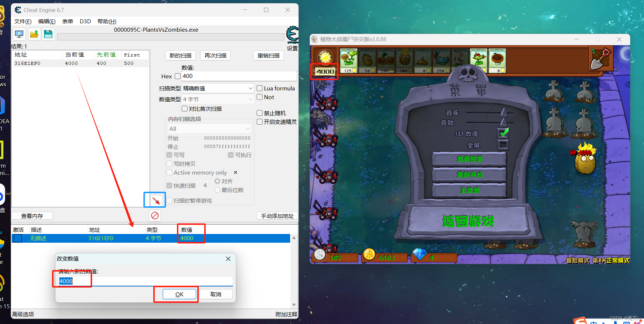Click the silver coin icon showing 107
The height and width of the screenshot is (324, 644).
320,254
